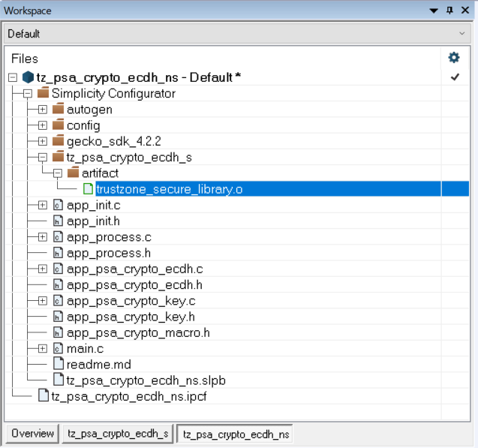The height and width of the screenshot is (448, 478).
Task: Click the gecko_sdk_4.2.2 folder icon
Action: click(x=58, y=141)
